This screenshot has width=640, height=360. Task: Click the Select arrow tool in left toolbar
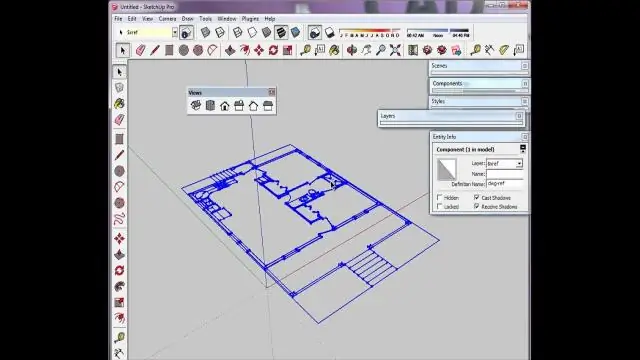pos(119,72)
